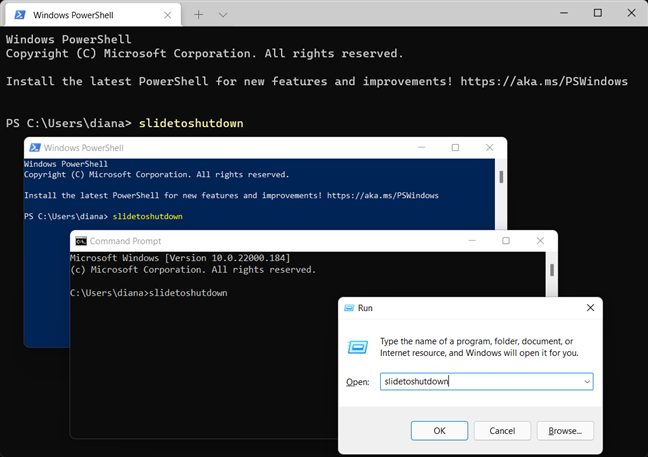648x457 pixels.
Task: Open a new terminal tab with plus
Action: pyautogui.click(x=198, y=15)
